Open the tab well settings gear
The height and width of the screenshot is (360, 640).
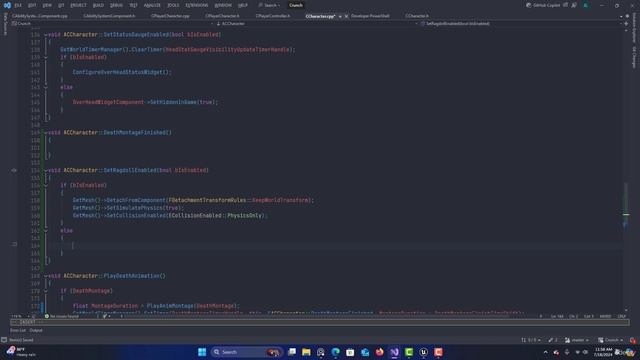pos(627,16)
